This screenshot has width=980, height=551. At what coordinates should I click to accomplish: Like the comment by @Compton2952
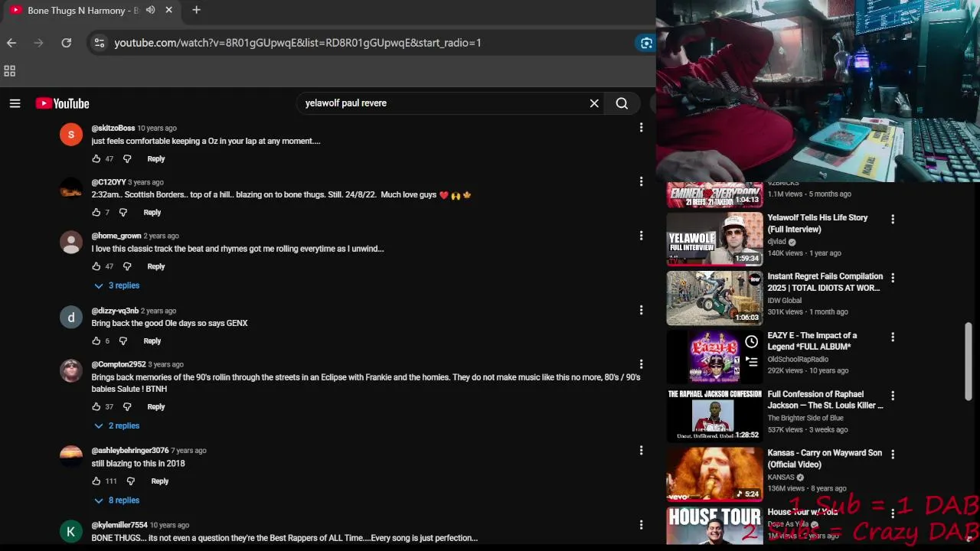pos(96,406)
